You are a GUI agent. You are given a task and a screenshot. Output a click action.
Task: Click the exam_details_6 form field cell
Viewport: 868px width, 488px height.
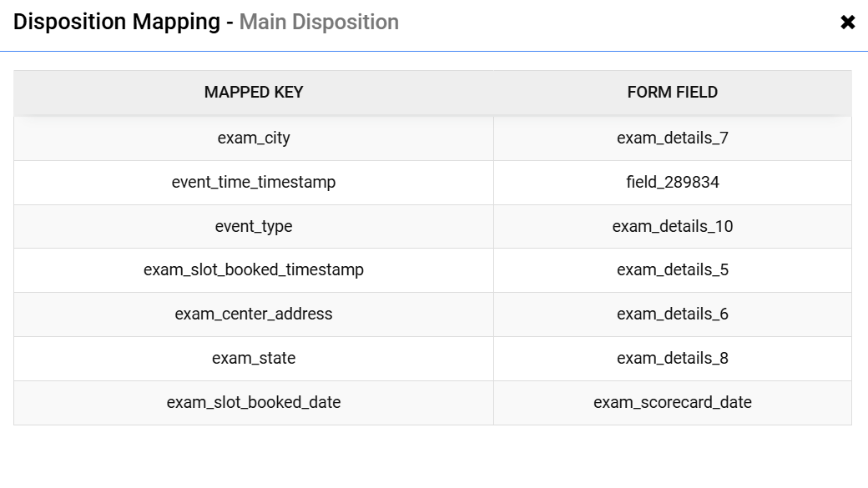click(672, 314)
